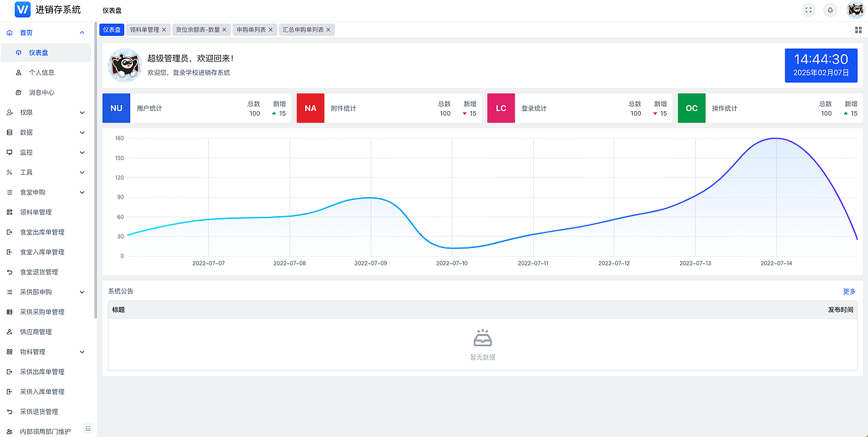Click the 暂无数据 empty inbox icon

pyautogui.click(x=483, y=337)
